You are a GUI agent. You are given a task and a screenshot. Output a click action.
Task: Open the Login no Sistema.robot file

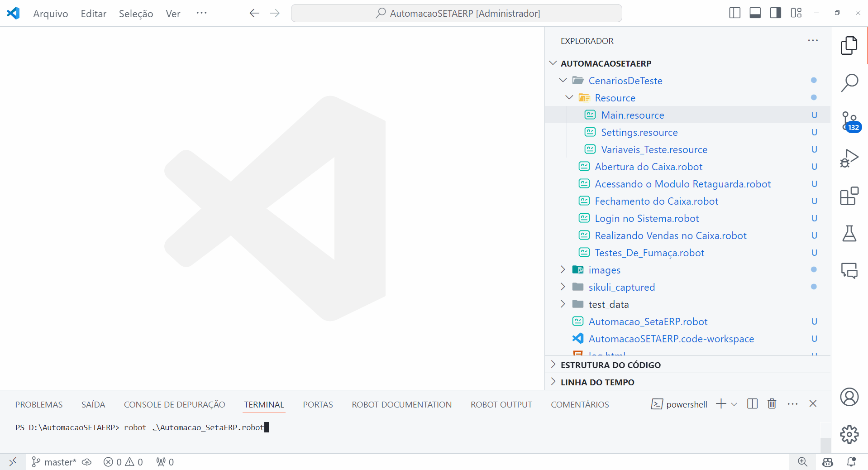pos(646,218)
